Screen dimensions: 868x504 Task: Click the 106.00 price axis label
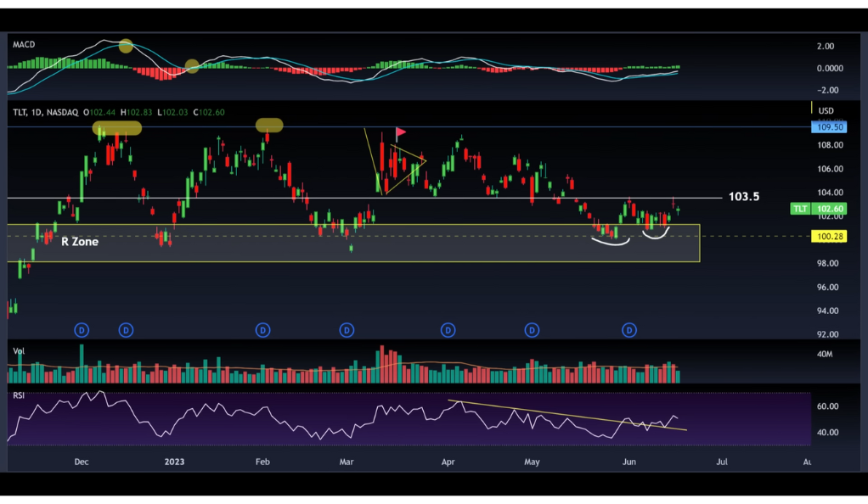[x=830, y=169]
